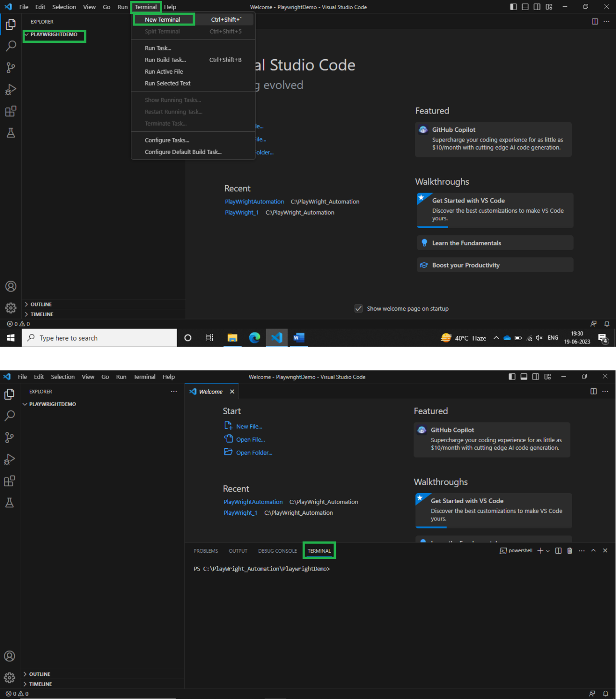Open the launch profile dropdown next to plus
This screenshot has height=699, width=616.
point(548,551)
